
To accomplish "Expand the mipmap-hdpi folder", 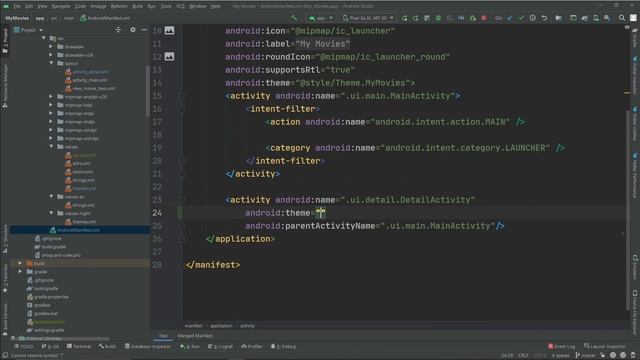I will click(x=51, y=105).
